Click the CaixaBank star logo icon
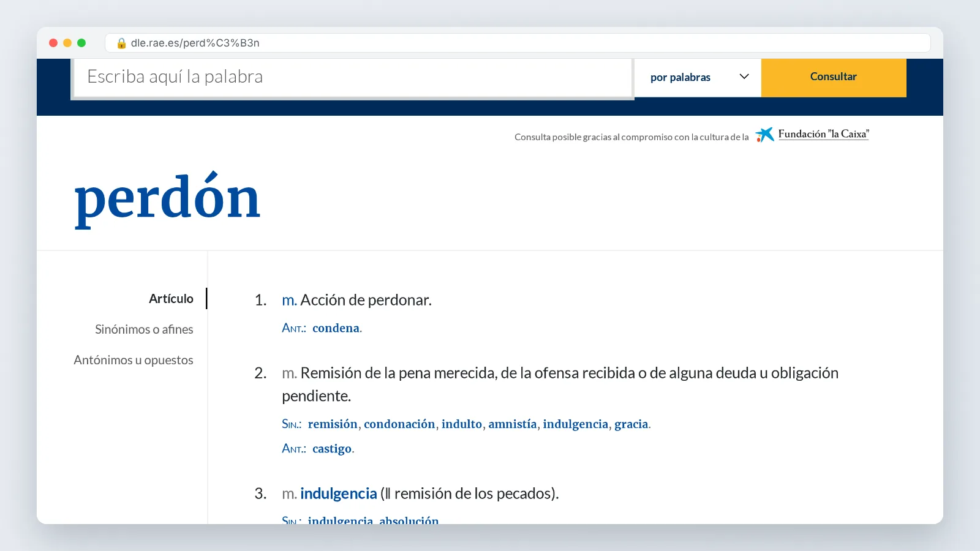 click(x=764, y=135)
